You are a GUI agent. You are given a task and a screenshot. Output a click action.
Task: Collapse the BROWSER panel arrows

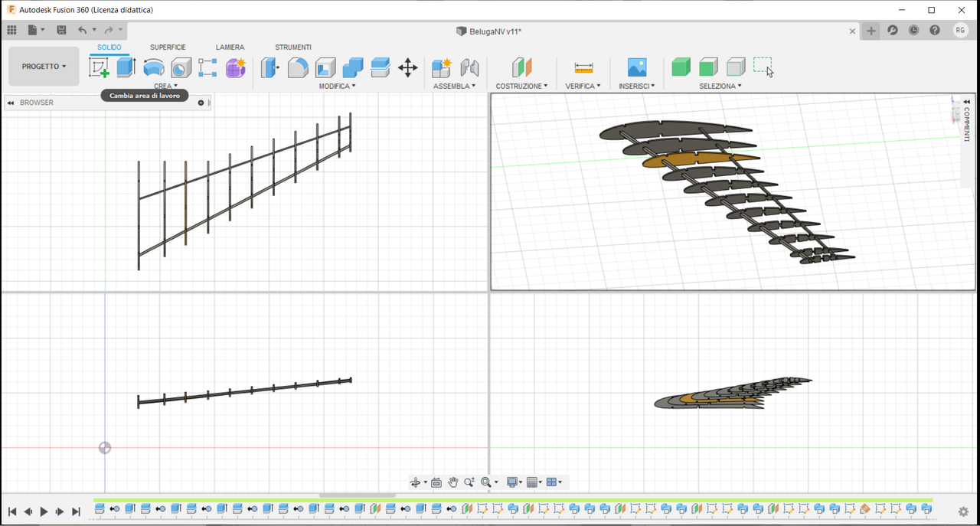11,103
